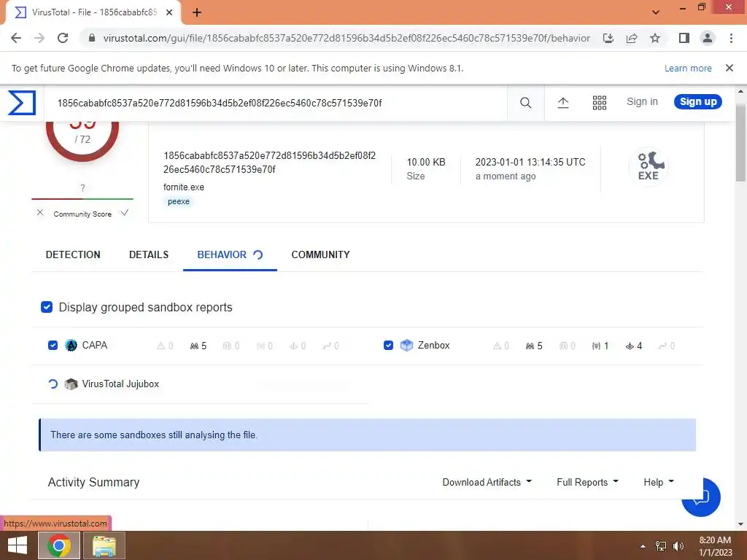This screenshot has width=747, height=560.
Task: Click the Sign in link
Action: pyautogui.click(x=642, y=101)
